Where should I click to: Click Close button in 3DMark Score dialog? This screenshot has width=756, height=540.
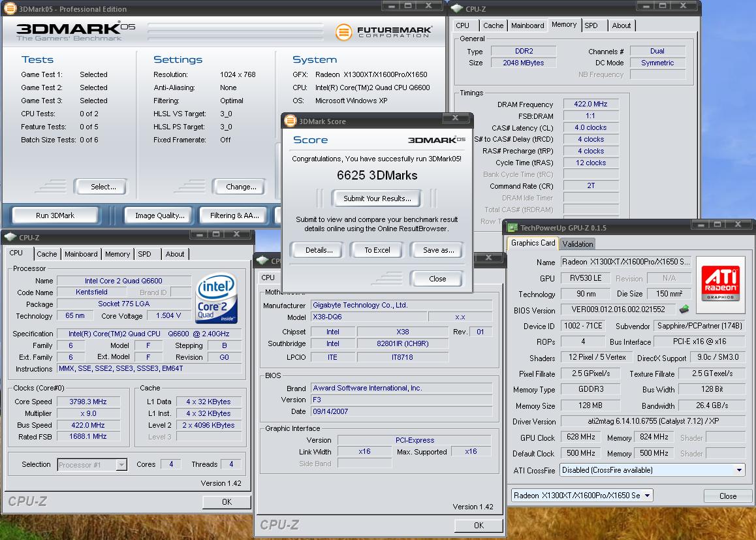436,279
